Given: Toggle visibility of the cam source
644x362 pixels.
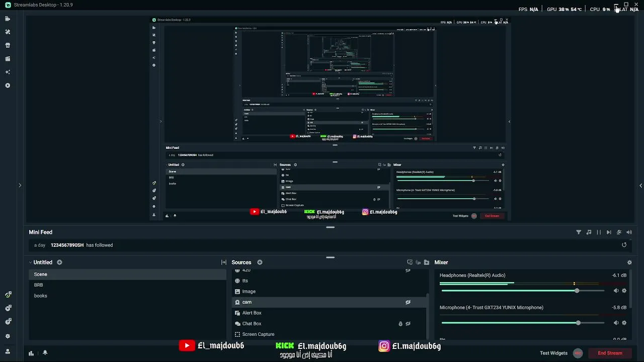Looking at the screenshot, I should point(408,302).
